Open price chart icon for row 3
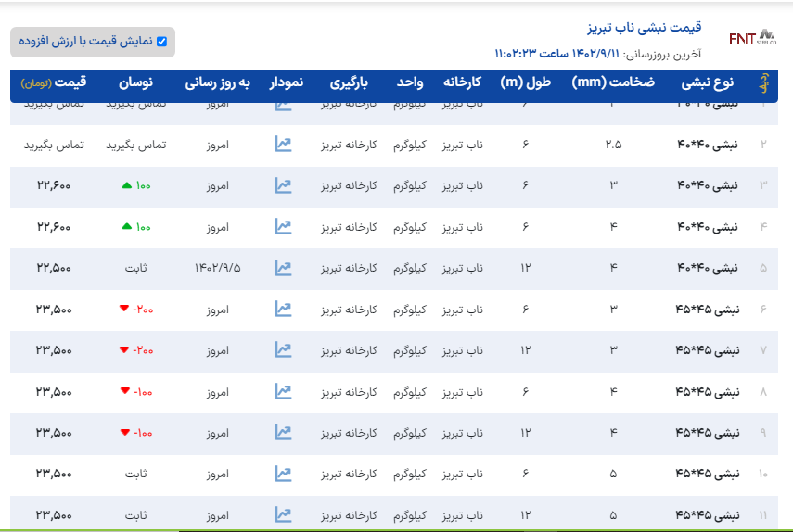 [283, 185]
